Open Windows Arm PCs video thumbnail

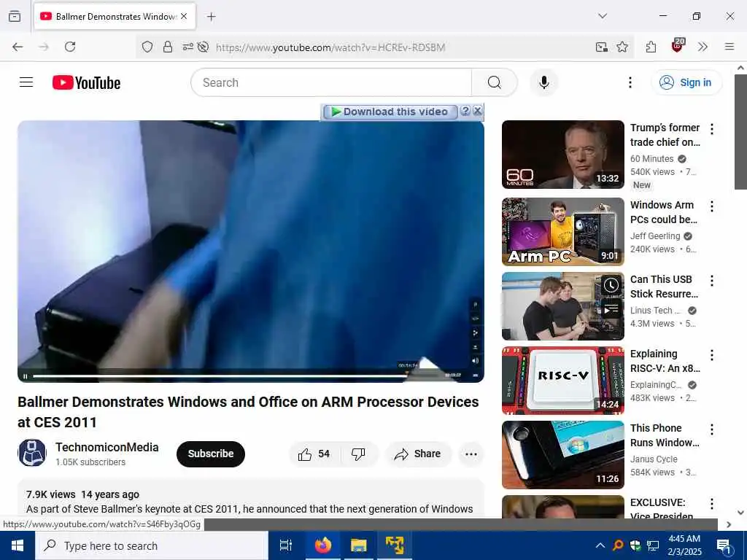click(x=562, y=231)
